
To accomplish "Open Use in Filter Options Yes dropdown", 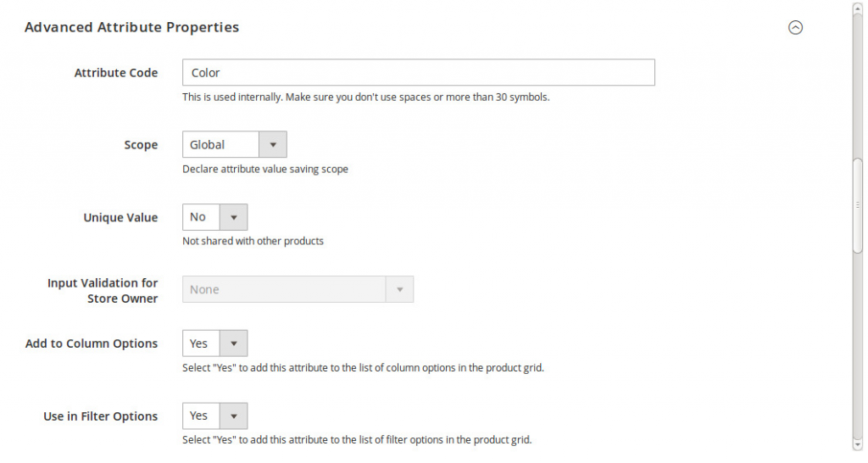I will (x=202, y=416).
